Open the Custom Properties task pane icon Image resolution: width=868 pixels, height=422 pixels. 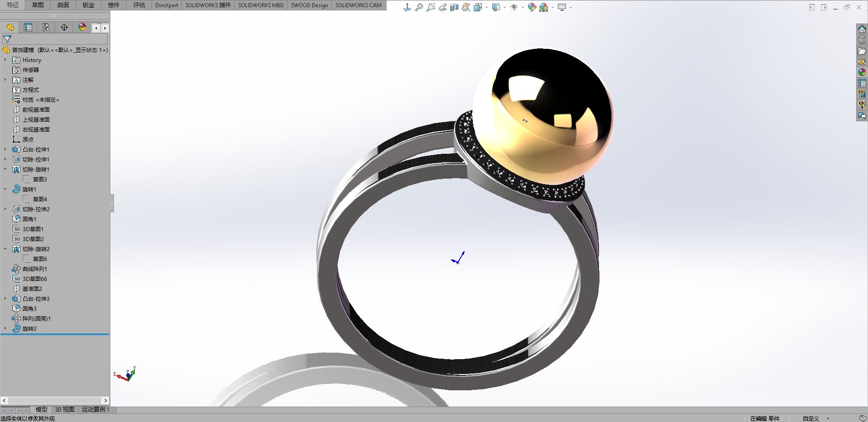(x=862, y=83)
